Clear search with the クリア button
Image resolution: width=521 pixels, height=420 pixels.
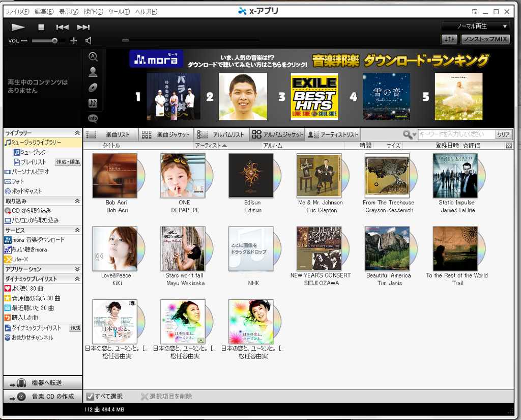coord(503,135)
